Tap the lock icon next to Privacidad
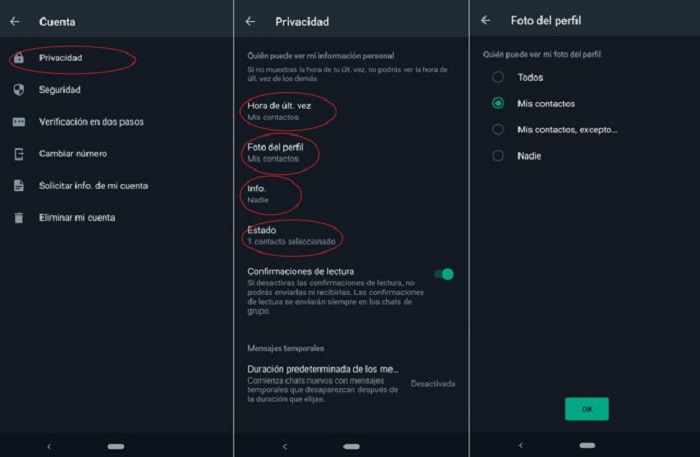Screen dimensions: 700x457 (x=19, y=58)
